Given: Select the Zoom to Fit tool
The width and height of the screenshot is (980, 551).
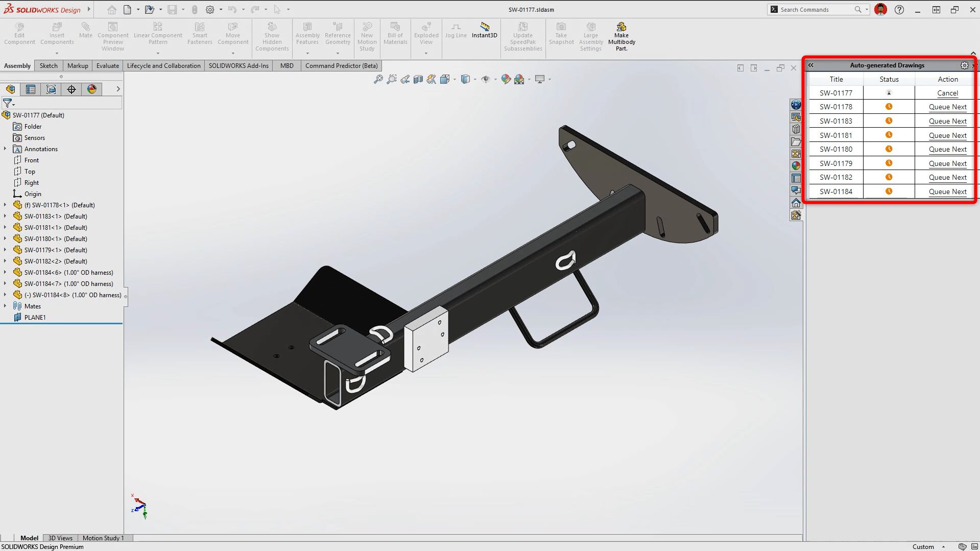Looking at the screenshot, I should point(378,79).
